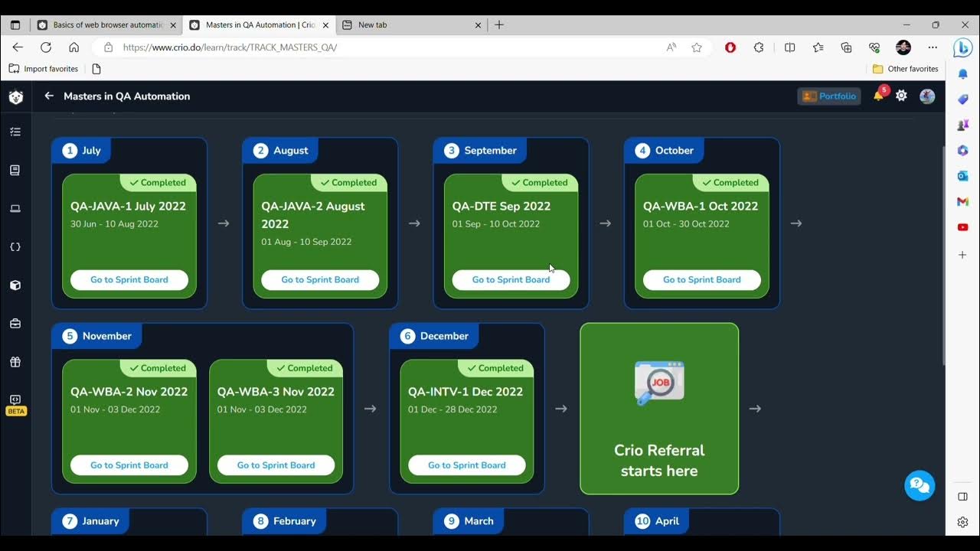Image resolution: width=980 pixels, height=551 pixels.
Task: Open Edge sidebar YouTube icon
Action: click(x=963, y=227)
